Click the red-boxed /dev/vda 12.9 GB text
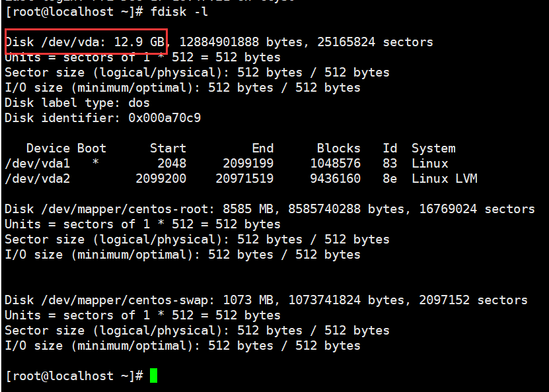The image size is (549, 392). [86, 42]
